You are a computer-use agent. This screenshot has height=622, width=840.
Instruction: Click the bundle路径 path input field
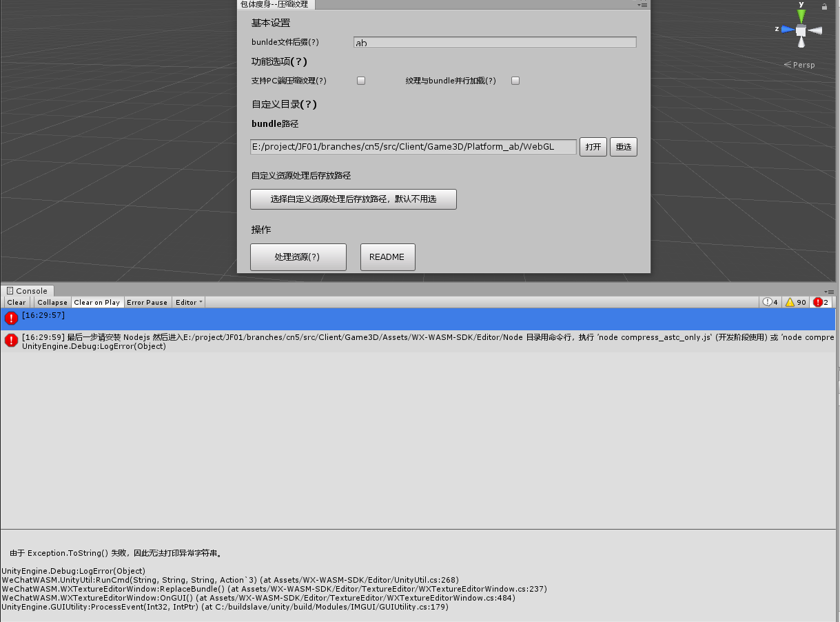pyautogui.click(x=413, y=146)
